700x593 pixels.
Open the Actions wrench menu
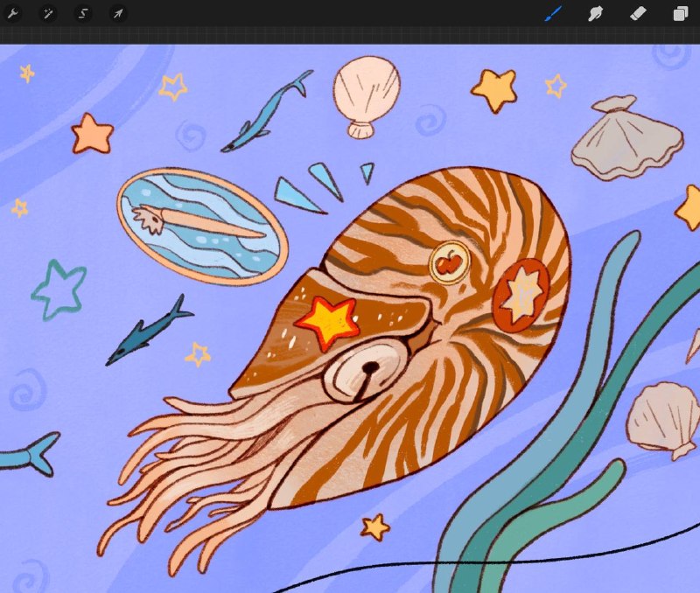pyautogui.click(x=13, y=13)
